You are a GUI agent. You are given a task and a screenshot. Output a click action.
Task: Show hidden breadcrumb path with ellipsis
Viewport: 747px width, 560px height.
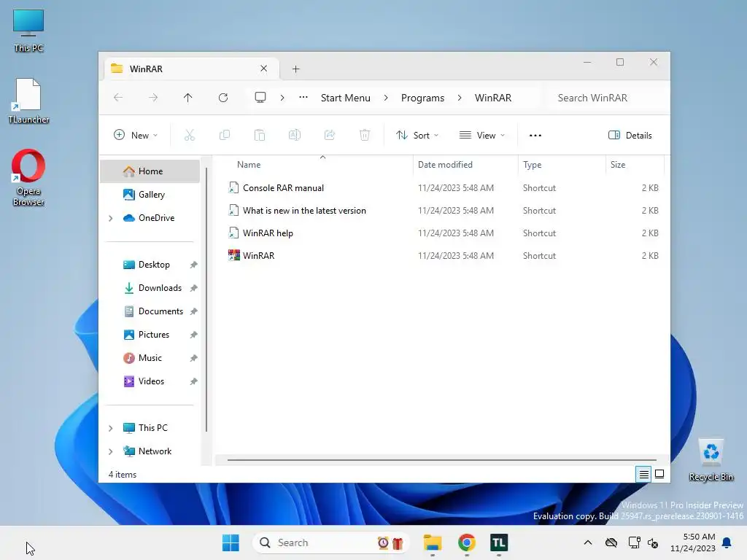point(303,98)
